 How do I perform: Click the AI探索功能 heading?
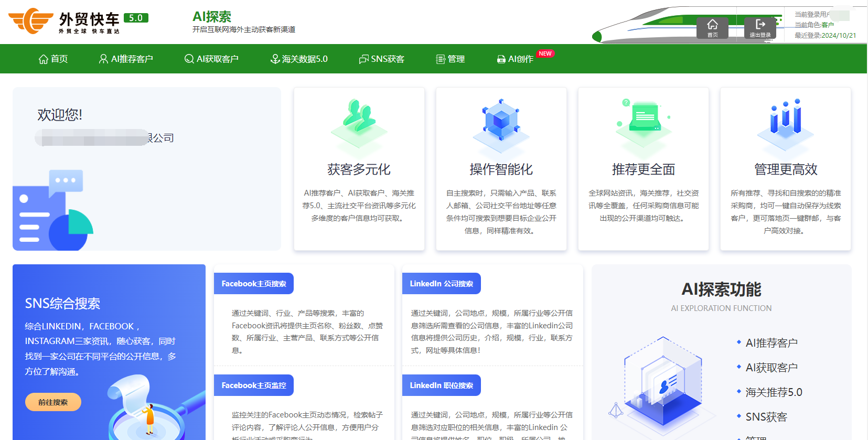(x=721, y=289)
